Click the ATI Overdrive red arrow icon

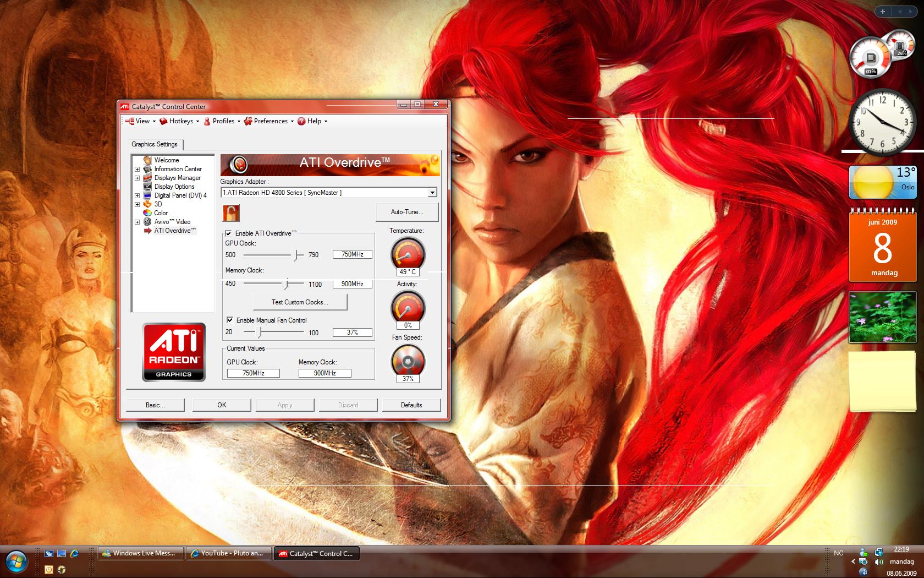coord(147,231)
